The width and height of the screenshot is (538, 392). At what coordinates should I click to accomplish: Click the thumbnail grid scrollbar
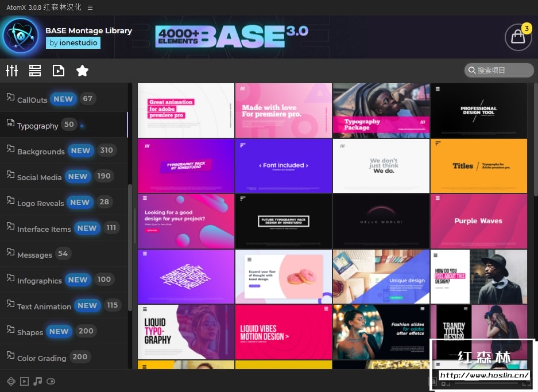pos(536,140)
